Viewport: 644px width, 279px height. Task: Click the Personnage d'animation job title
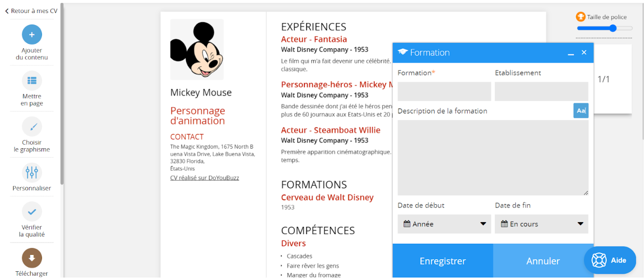pos(198,116)
